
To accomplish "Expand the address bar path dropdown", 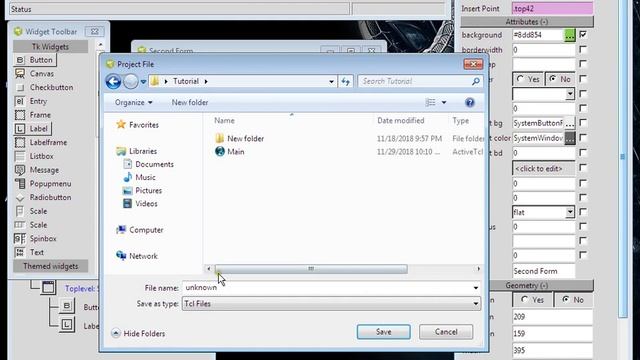I will (x=331, y=81).
